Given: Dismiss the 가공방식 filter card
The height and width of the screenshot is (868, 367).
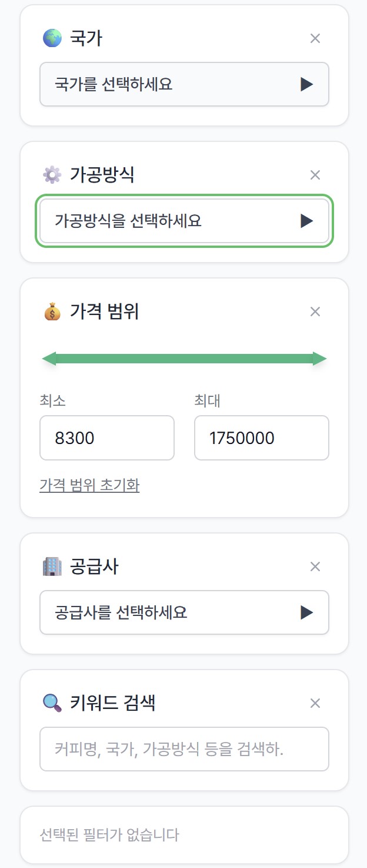Looking at the screenshot, I should [x=315, y=174].
